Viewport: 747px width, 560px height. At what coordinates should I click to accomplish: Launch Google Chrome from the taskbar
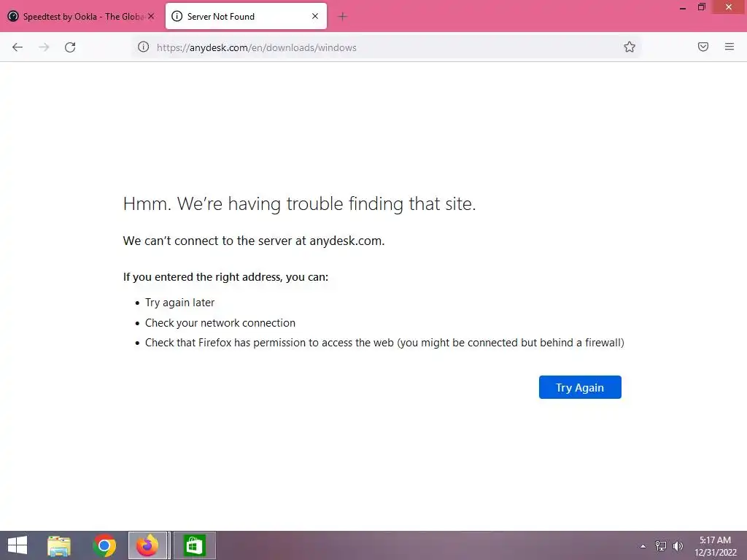click(104, 545)
